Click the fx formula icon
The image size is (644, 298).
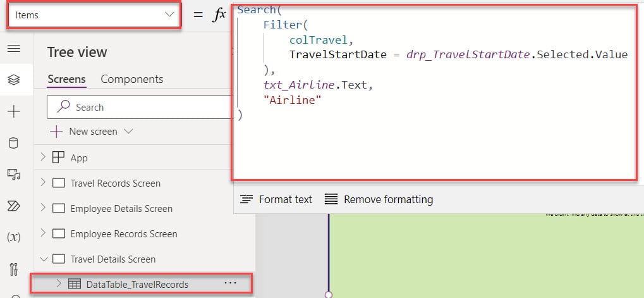(x=219, y=15)
